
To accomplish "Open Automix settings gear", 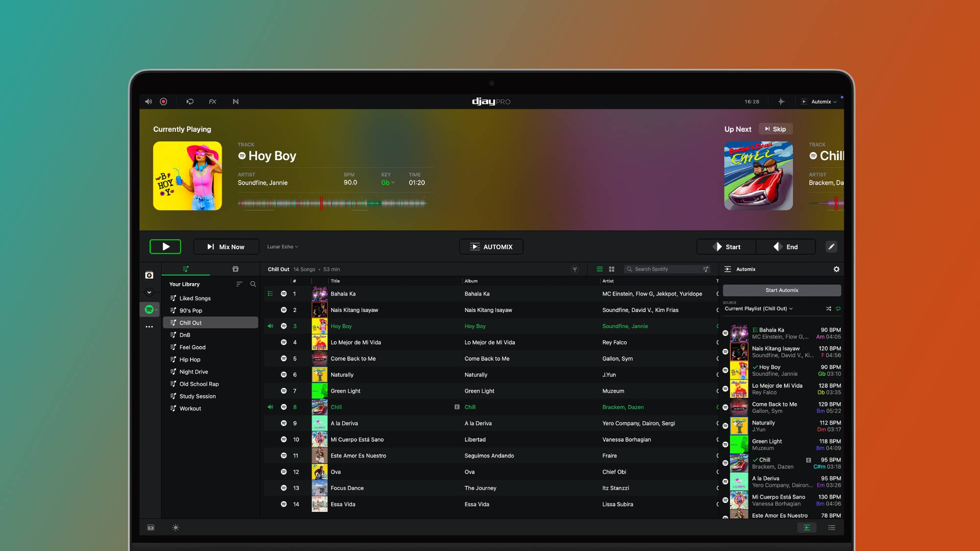I will 836,269.
